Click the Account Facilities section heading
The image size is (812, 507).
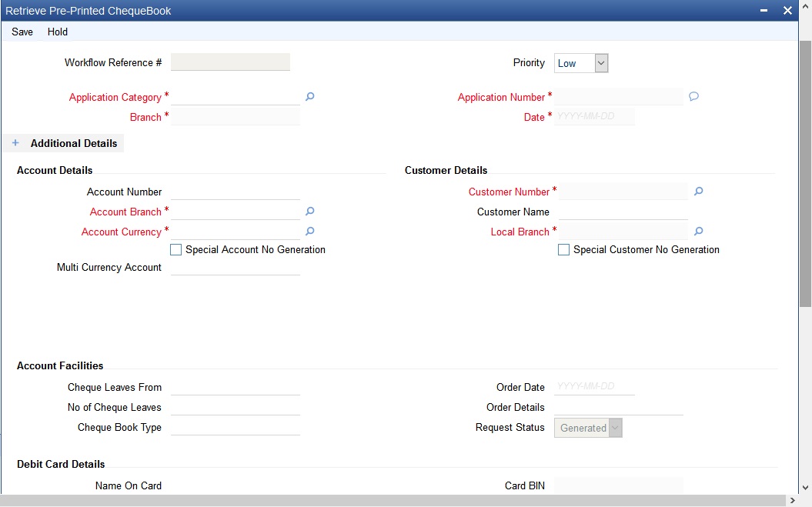[x=60, y=365]
